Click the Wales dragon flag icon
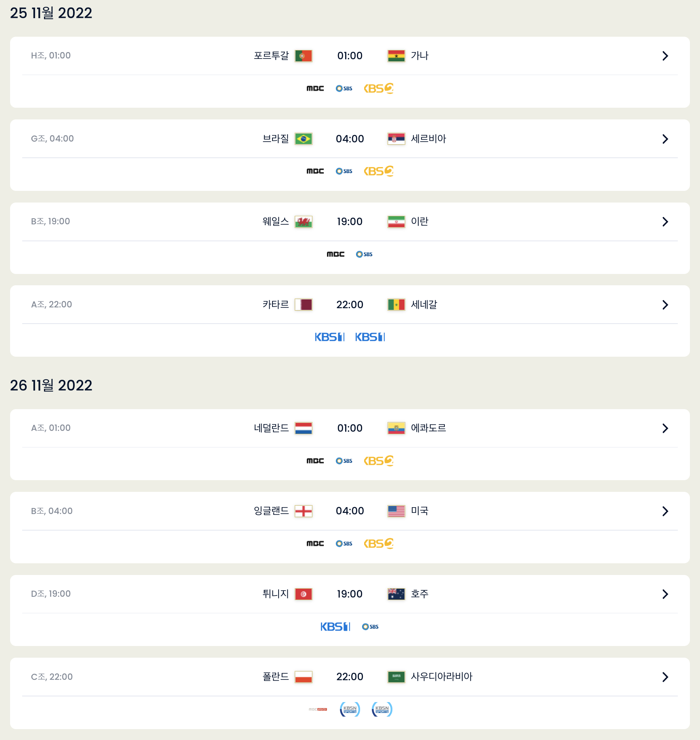Viewport: 700px width, 740px height. (x=303, y=222)
